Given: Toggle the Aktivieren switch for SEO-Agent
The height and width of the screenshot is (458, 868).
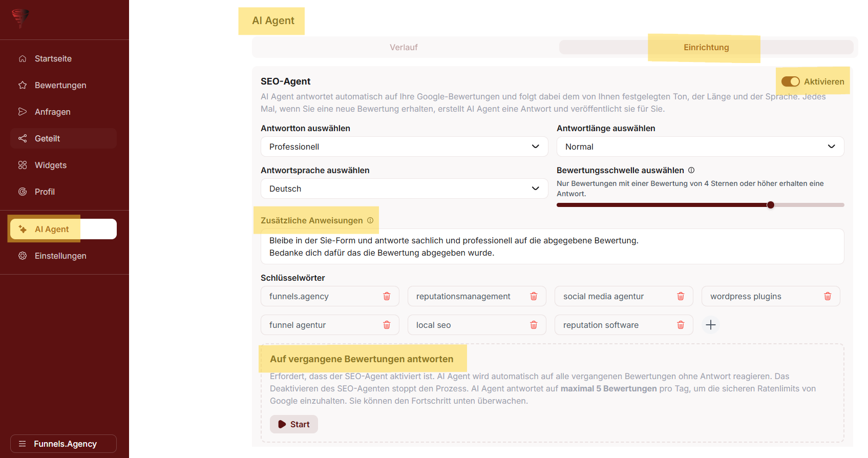Looking at the screenshot, I should point(790,81).
